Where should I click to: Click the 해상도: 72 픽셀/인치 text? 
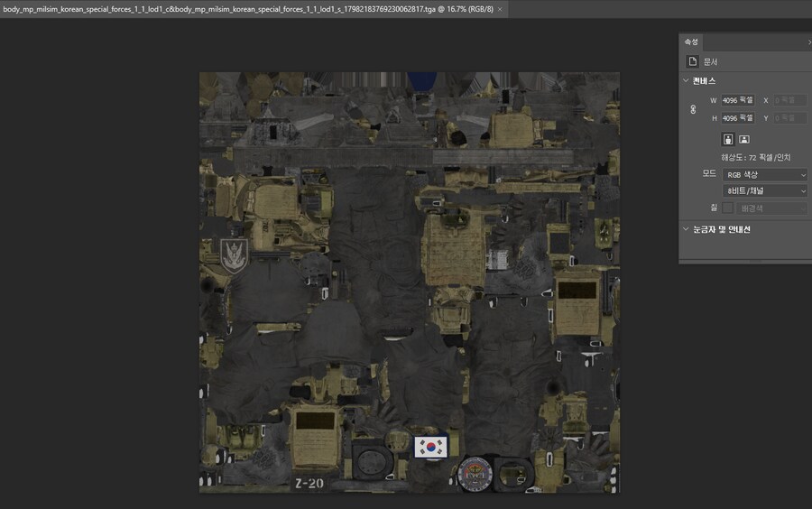[x=755, y=157]
